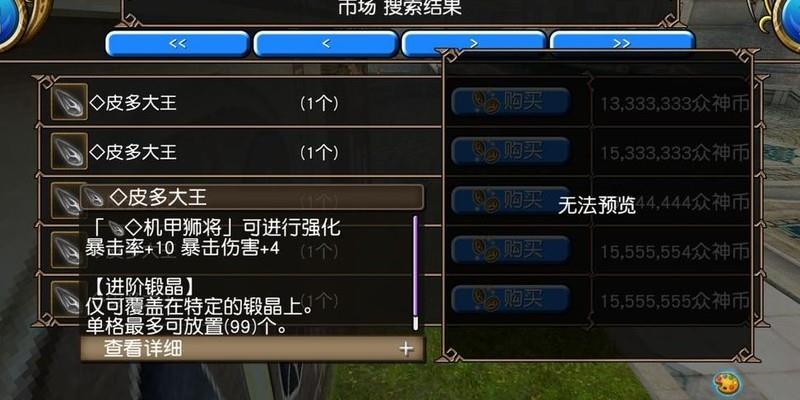
Task: Click crystal icon of the 13,333,333 listing
Action: coord(69,102)
